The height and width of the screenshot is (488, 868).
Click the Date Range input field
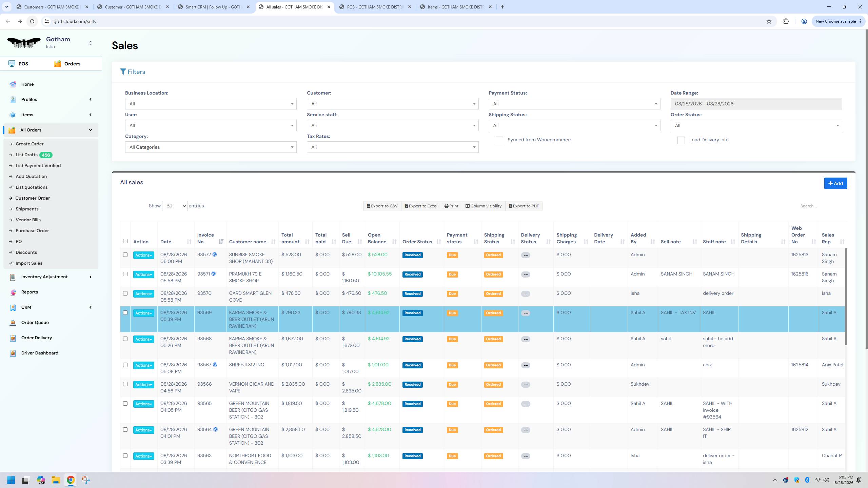click(756, 104)
